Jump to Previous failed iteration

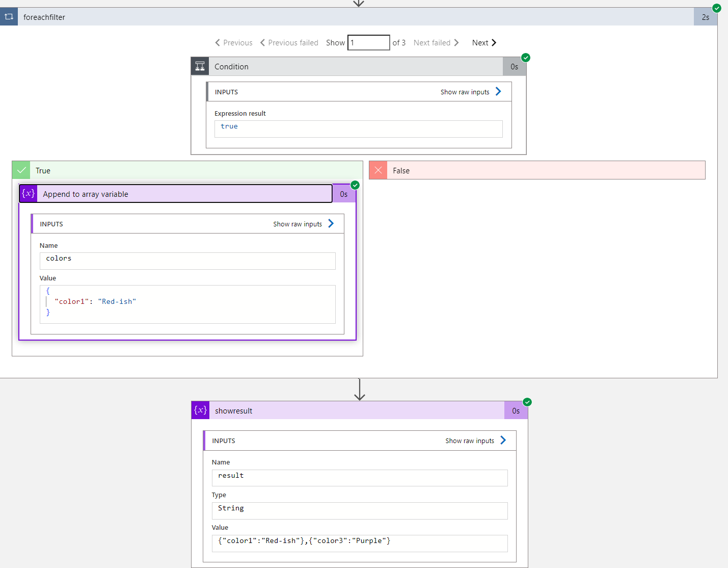point(289,43)
